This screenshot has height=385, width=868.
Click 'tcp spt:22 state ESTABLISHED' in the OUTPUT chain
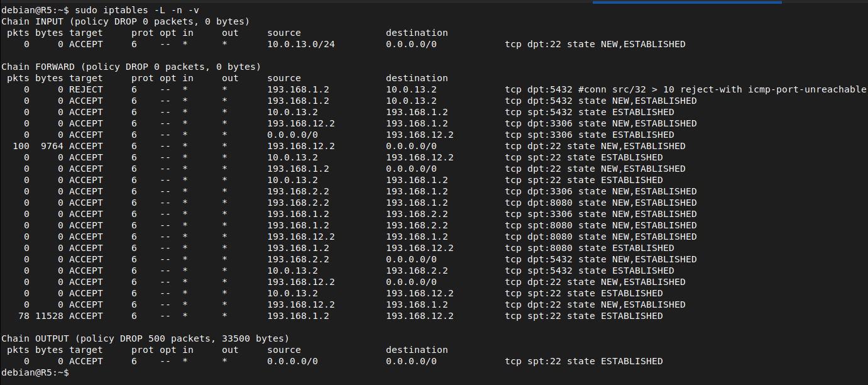(x=584, y=361)
